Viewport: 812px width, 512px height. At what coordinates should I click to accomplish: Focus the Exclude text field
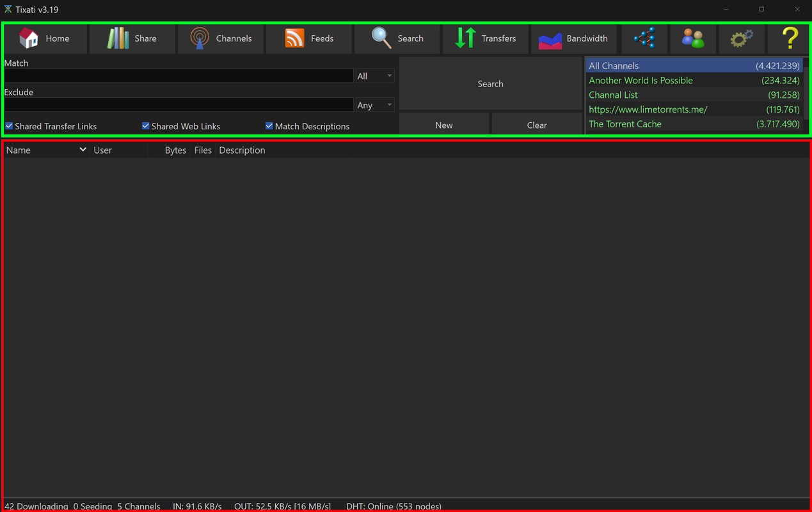coord(179,105)
